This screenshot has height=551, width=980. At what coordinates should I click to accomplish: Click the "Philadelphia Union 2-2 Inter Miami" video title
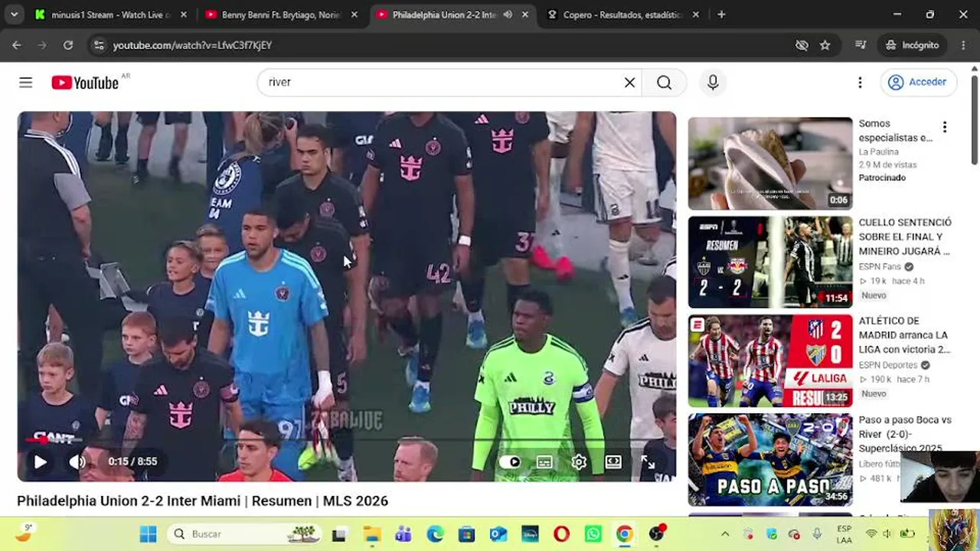203,501
